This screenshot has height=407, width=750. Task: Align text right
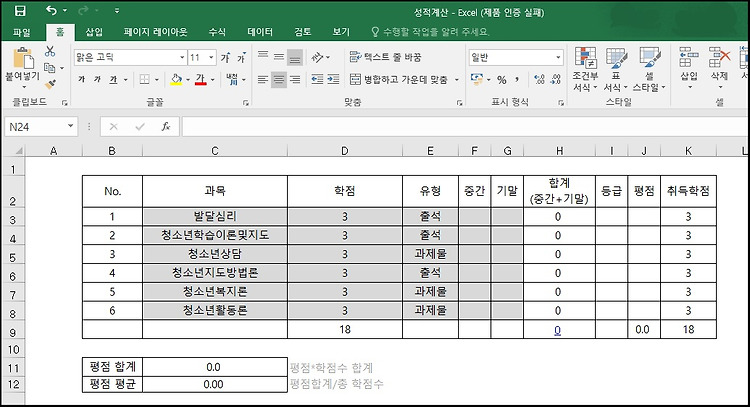[x=295, y=79]
